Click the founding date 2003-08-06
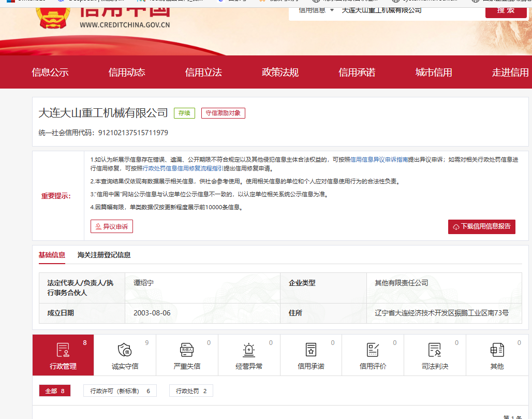This screenshot has height=419, width=532. [152, 313]
